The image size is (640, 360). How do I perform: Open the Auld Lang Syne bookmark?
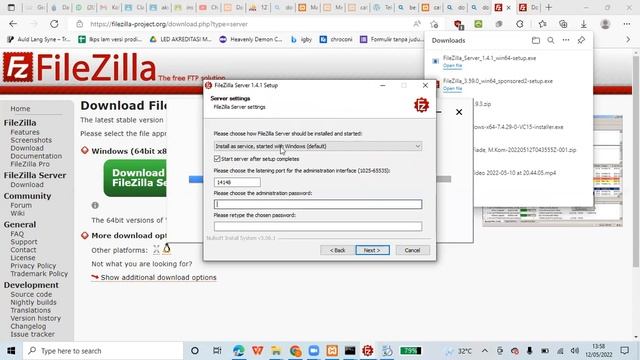click(x=39, y=40)
